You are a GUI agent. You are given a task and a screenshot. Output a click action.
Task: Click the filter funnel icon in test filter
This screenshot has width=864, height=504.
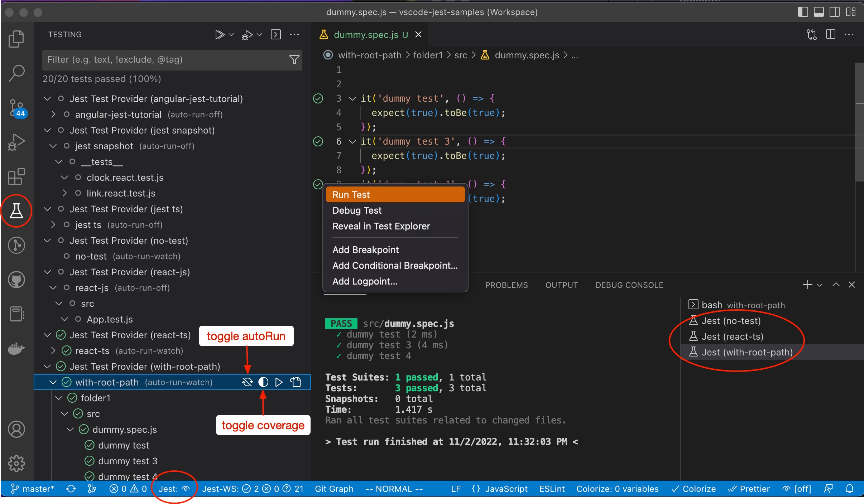coord(294,59)
